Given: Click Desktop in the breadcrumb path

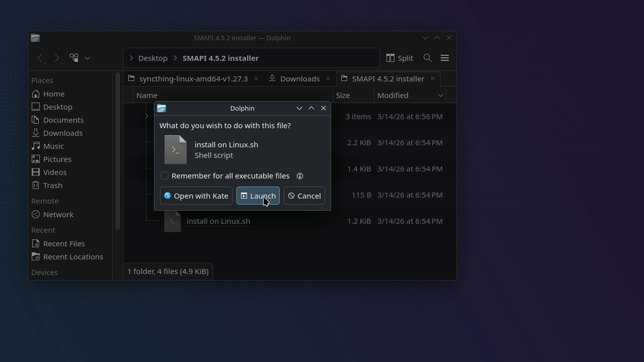Looking at the screenshot, I should 153,58.
